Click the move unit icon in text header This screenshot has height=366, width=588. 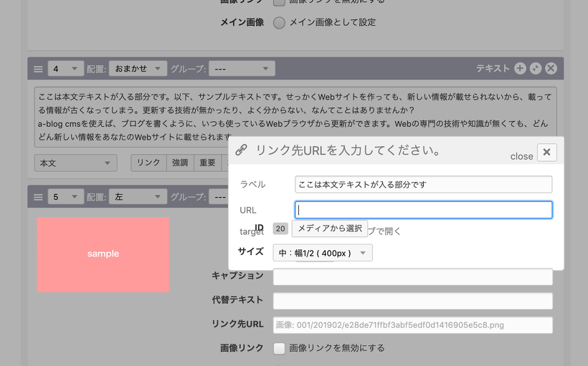(536, 69)
